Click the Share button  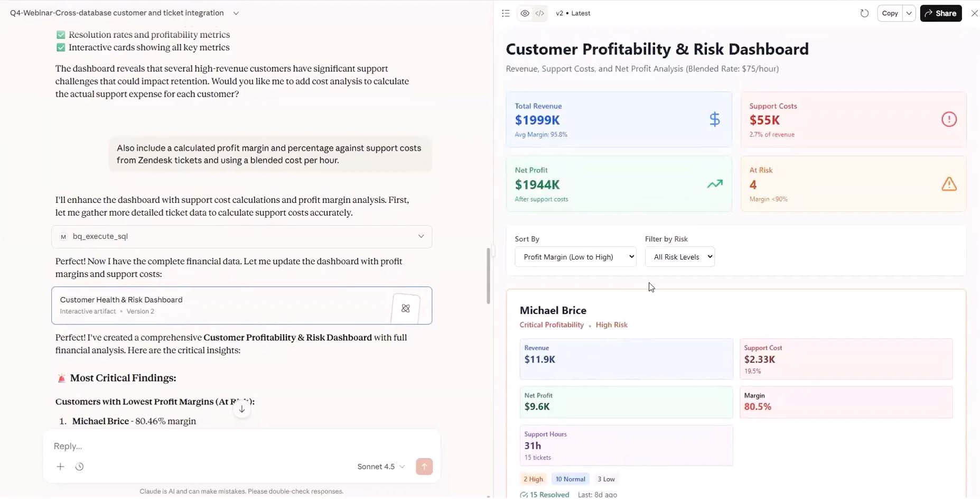(x=940, y=13)
